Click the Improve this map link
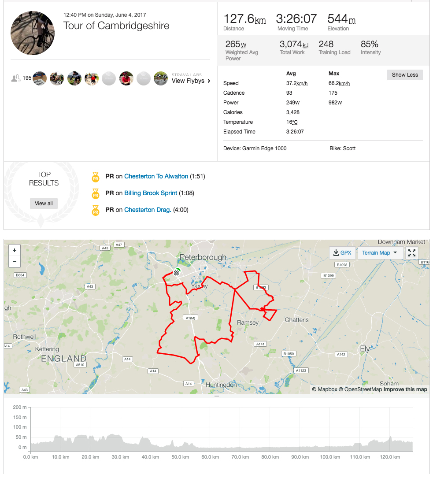The width and height of the screenshot is (433, 504). click(x=405, y=389)
